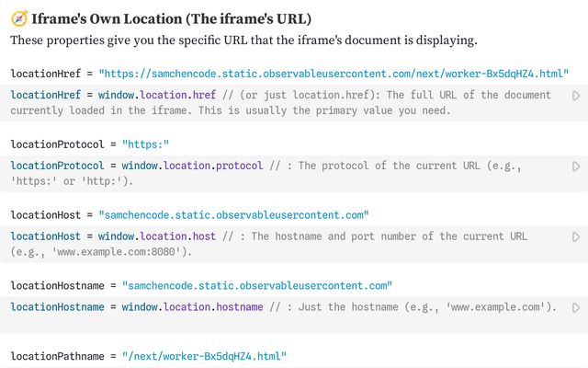Click the full worker URL output string
Screen dimensions: 588x368
334,74
